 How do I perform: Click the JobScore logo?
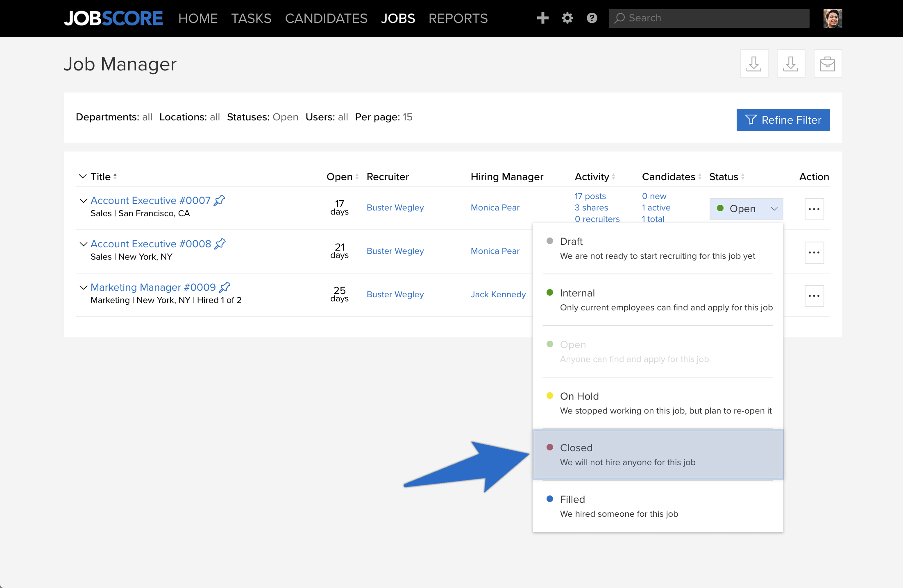click(113, 18)
